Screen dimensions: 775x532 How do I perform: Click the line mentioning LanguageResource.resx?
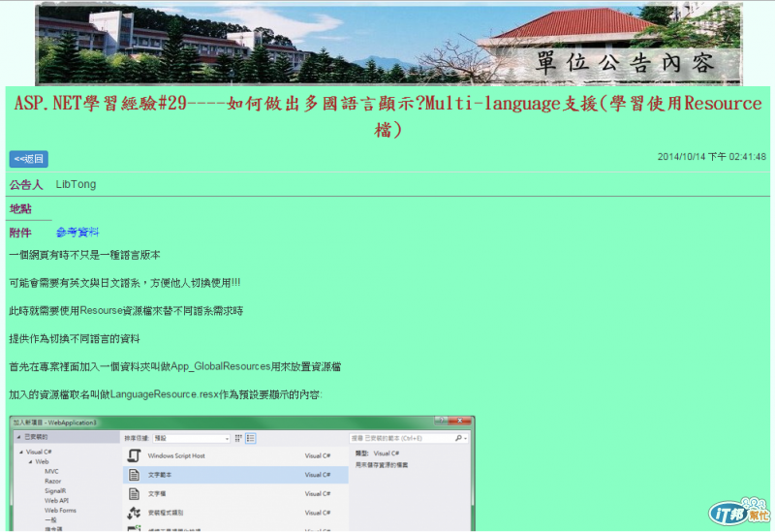tap(166, 394)
